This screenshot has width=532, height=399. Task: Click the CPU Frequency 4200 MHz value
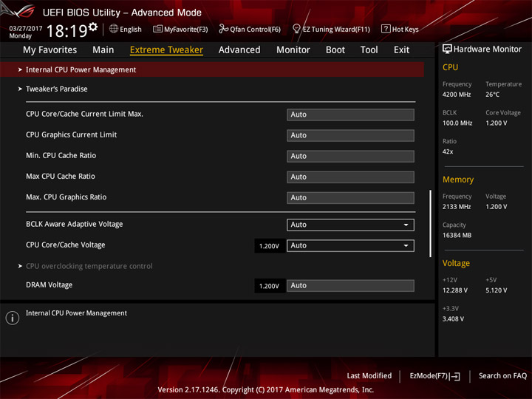(x=457, y=95)
